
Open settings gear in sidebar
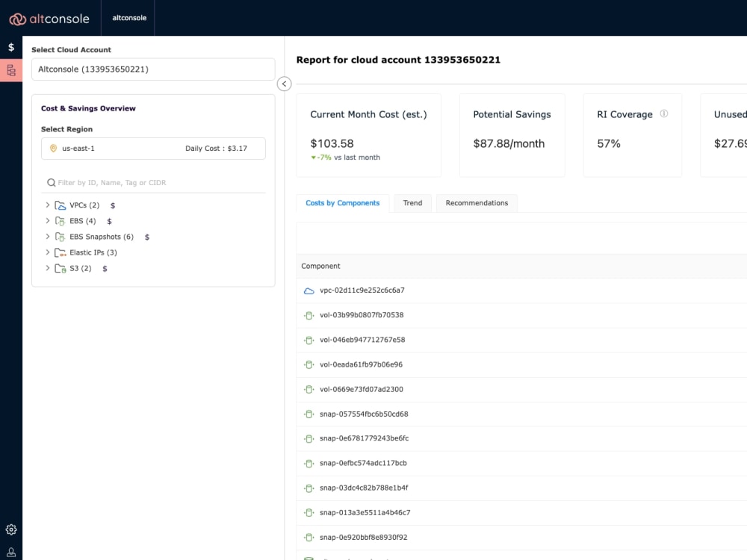(x=11, y=529)
